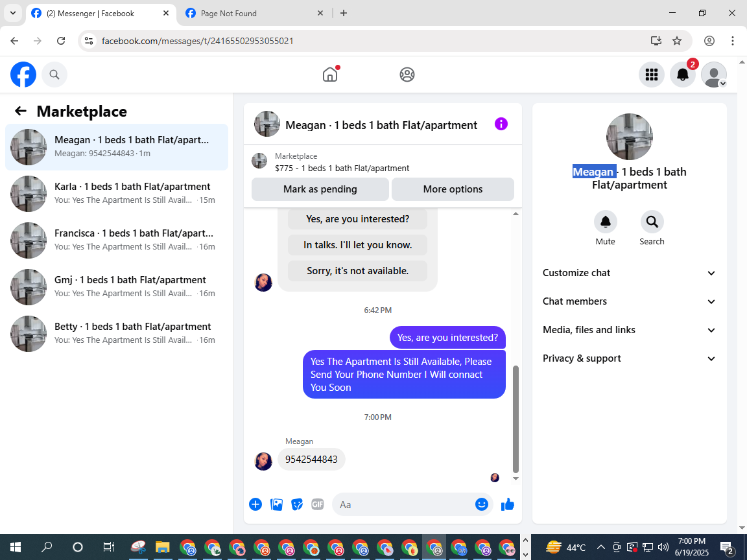747x560 pixels.
Task: Open tab search dropdown in Chrome
Action: (x=13, y=14)
